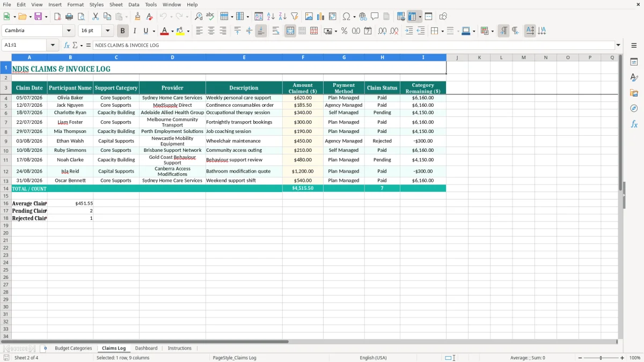Expand the font size dropdown
The width and height of the screenshot is (644, 362).
coord(107,31)
